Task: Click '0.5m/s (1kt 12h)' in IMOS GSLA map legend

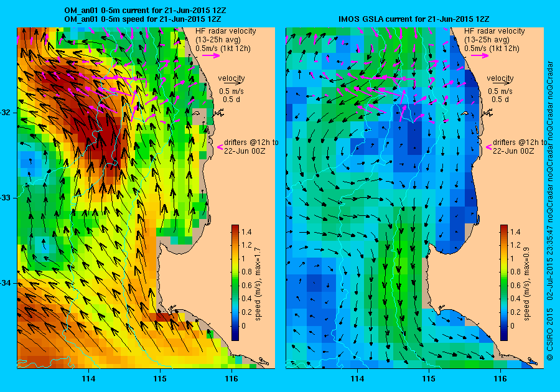Action: click(492, 48)
